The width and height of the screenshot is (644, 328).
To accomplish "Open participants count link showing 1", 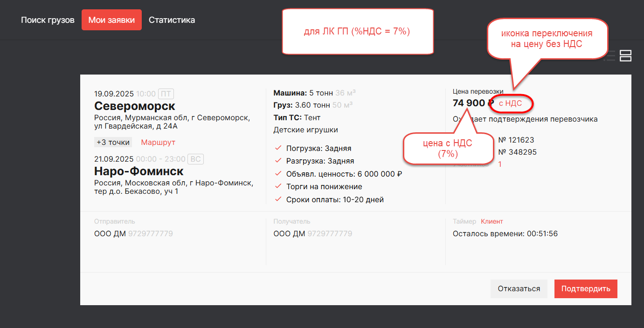I will 500,164.
